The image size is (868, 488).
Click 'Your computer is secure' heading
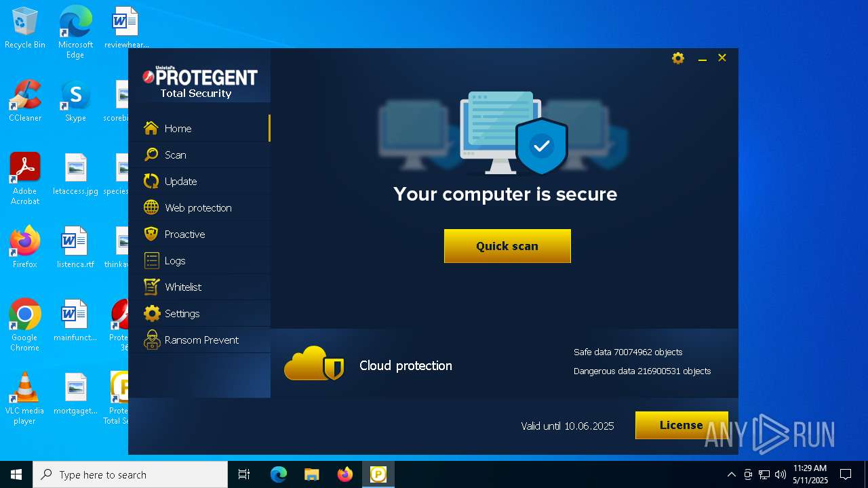pos(505,194)
